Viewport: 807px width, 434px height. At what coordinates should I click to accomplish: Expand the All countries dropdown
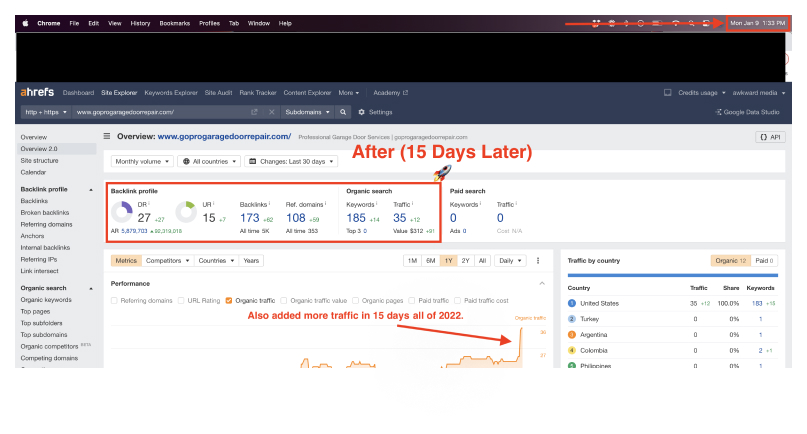point(207,161)
